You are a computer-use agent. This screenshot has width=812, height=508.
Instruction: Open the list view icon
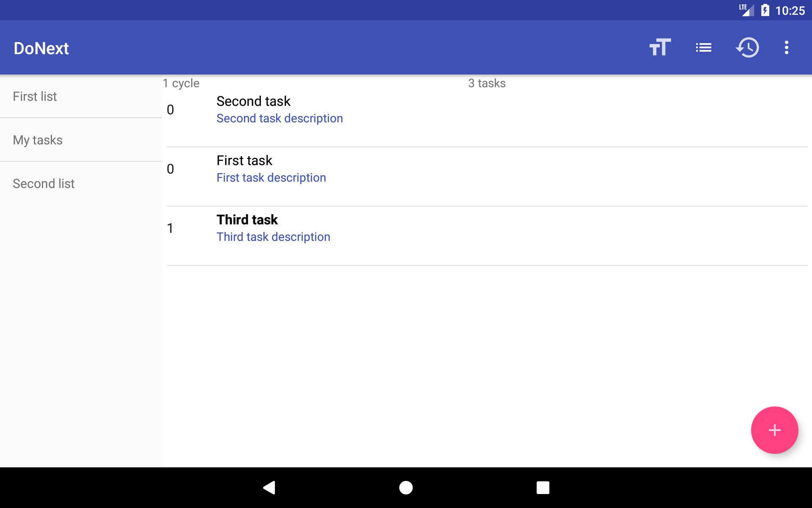click(703, 47)
